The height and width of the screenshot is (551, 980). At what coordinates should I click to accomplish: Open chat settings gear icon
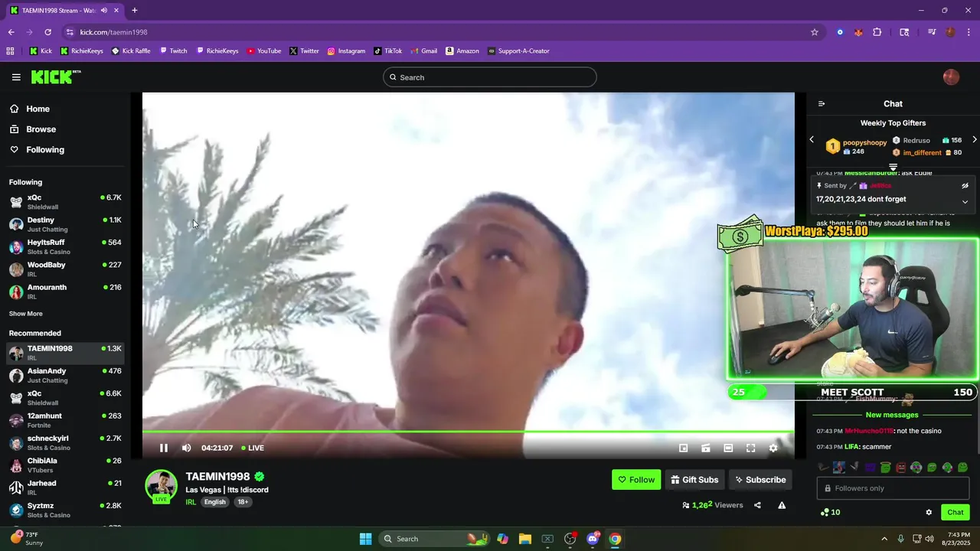929,512
